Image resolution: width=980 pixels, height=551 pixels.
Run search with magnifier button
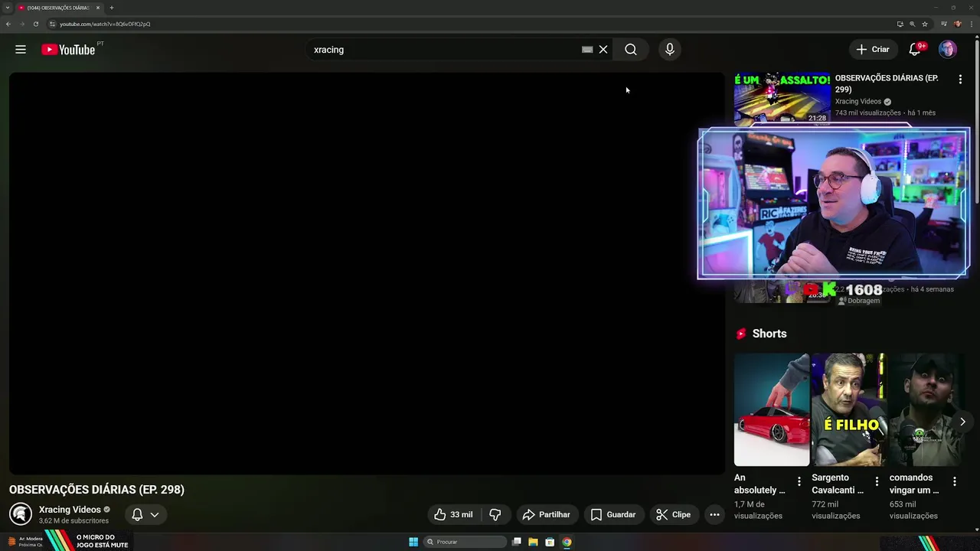pyautogui.click(x=631, y=50)
